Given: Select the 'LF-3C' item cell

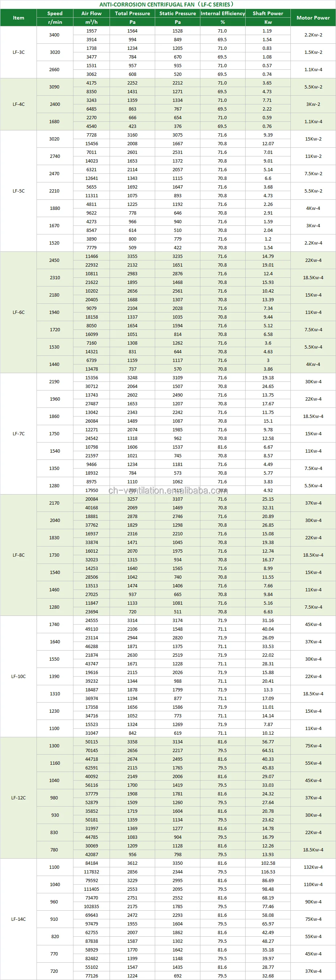Looking at the screenshot, I should 18,52.
